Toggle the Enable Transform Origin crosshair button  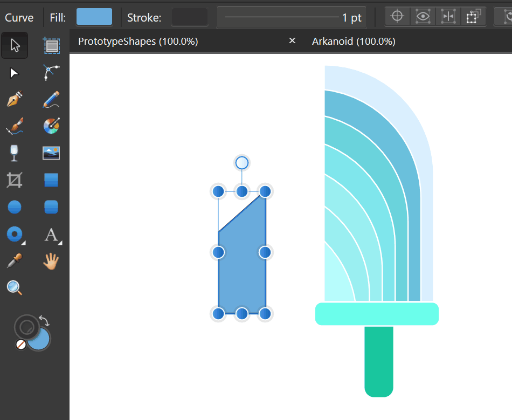tap(397, 17)
